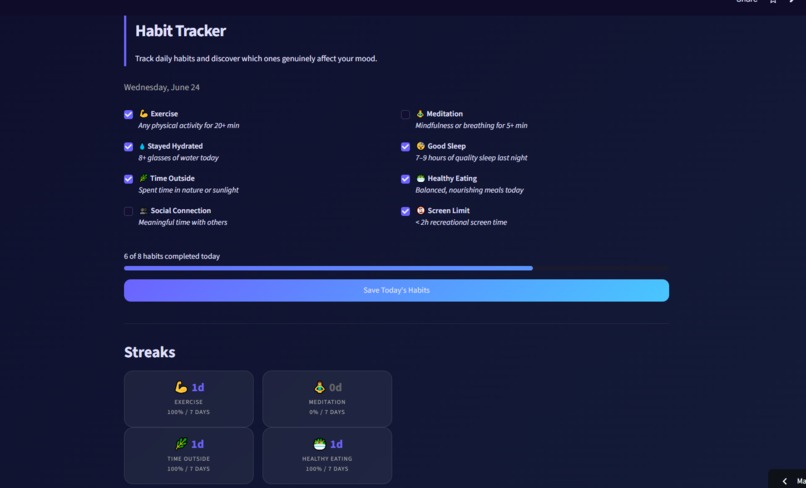This screenshot has height=488, width=806.
Task: Click the Exercise habit label
Action: (x=164, y=114)
